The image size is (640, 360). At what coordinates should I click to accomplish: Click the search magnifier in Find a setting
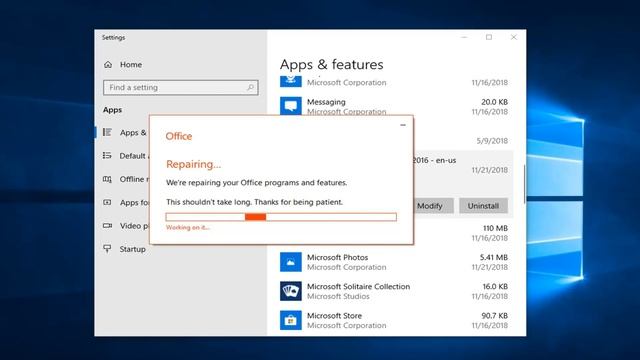coord(250,87)
